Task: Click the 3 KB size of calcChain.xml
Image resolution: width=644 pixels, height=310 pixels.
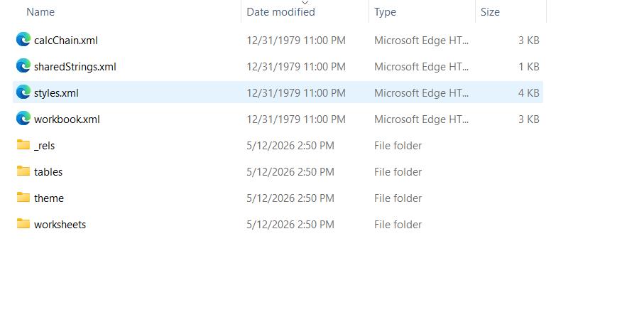Action: pyautogui.click(x=528, y=41)
